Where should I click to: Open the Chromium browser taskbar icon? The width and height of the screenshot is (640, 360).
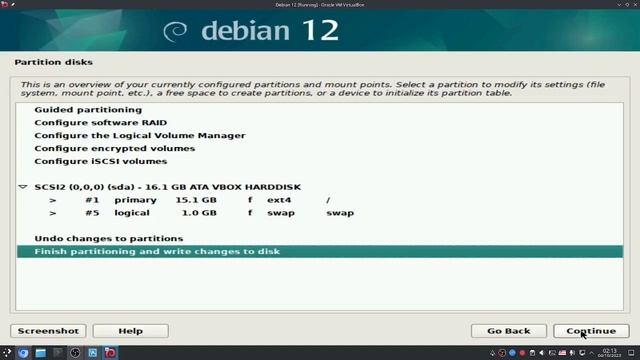[23, 353]
